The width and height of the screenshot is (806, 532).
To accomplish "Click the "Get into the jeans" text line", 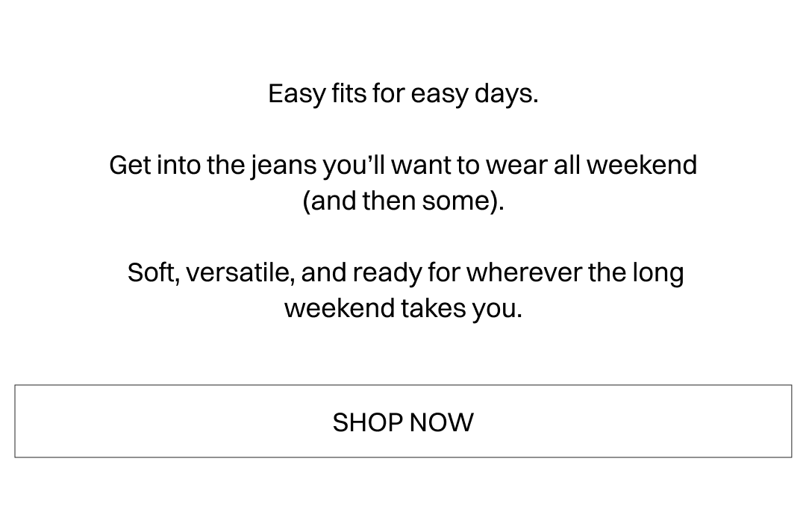I will tap(403, 165).
